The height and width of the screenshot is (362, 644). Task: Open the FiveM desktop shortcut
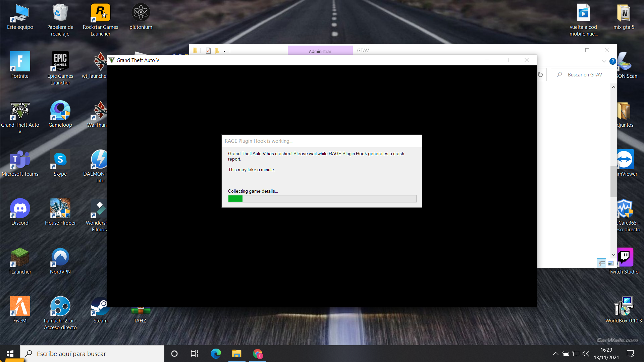click(x=20, y=307)
